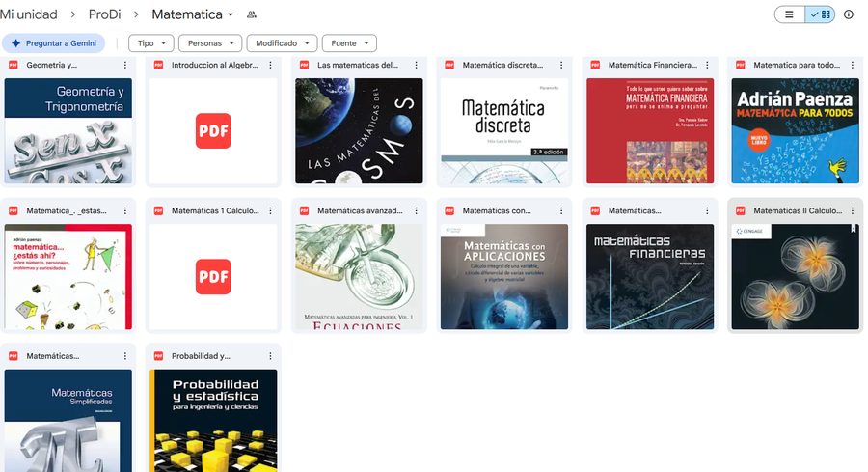Open the Matematica folder dropdown menu
This screenshot has height=472, width=868.
point(193,14)
